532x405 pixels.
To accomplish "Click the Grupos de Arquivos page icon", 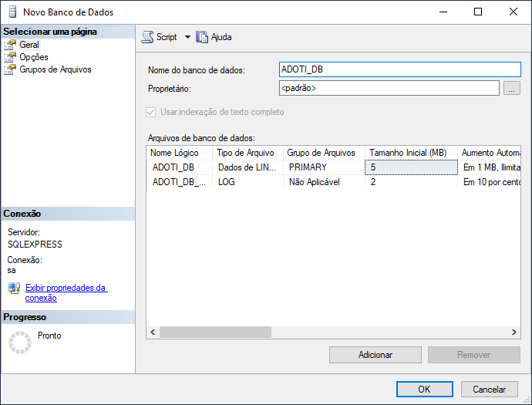I will pyautogui.click(x=10, y=69).
